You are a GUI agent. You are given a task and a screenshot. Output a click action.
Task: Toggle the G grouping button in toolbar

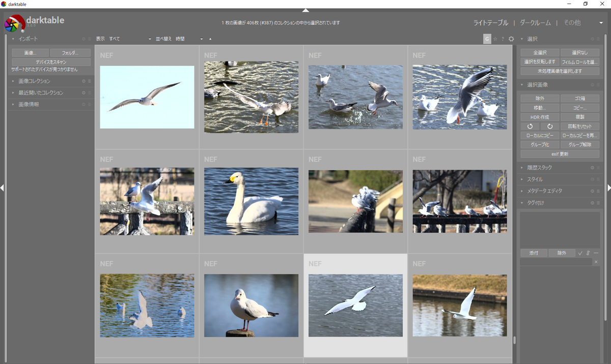487,39
